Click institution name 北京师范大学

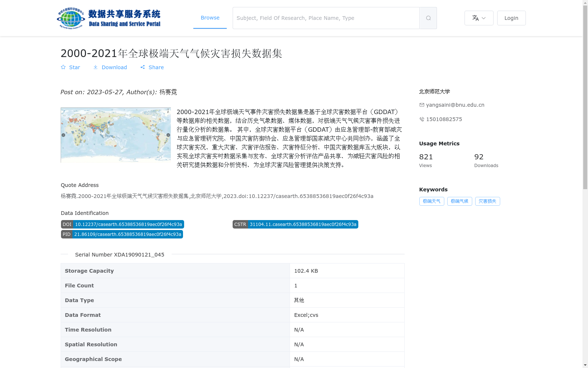tap(434, 92)
